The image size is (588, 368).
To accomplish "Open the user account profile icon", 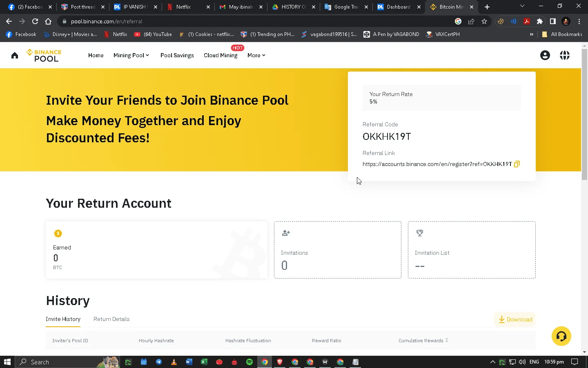I will pos(545,55).
